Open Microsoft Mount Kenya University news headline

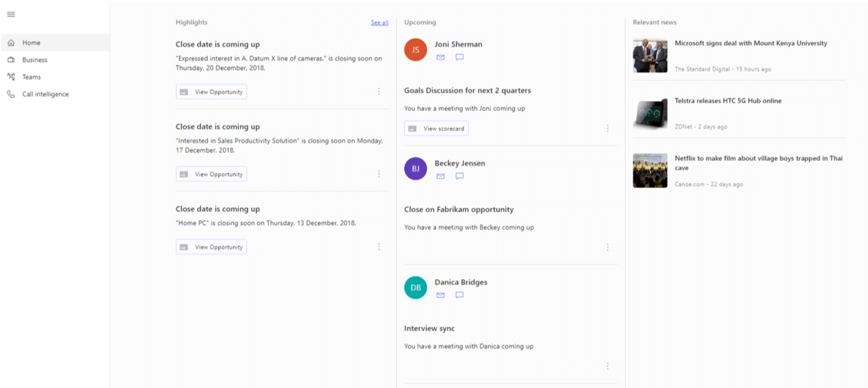click(x=751, y=43)
